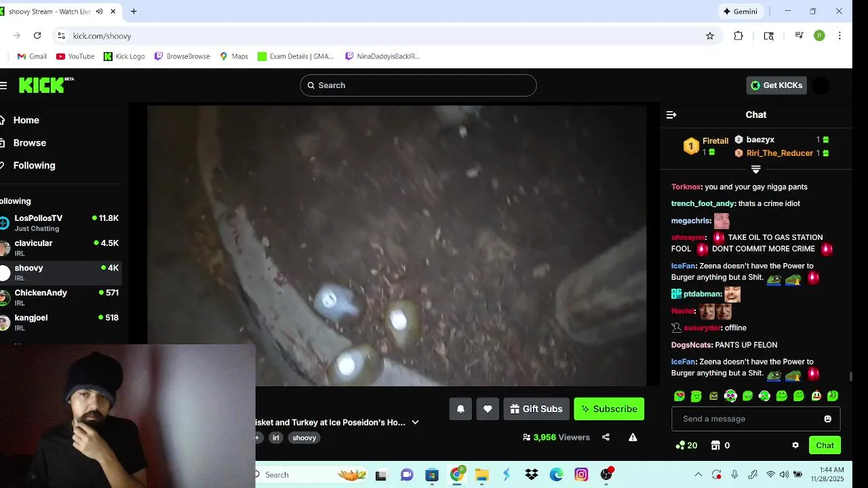
Task: Select the heart-eyes headphones emote
Action: click(730, 396)
